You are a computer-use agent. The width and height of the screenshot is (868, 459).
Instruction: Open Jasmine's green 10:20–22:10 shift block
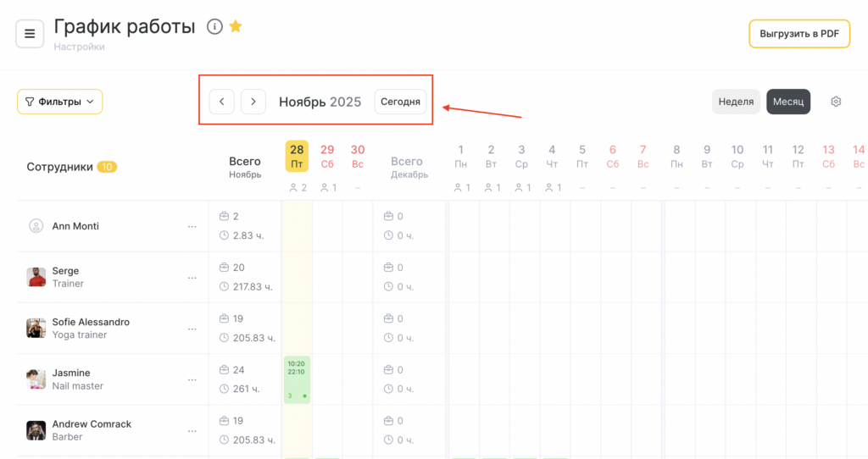pos(297,379)
